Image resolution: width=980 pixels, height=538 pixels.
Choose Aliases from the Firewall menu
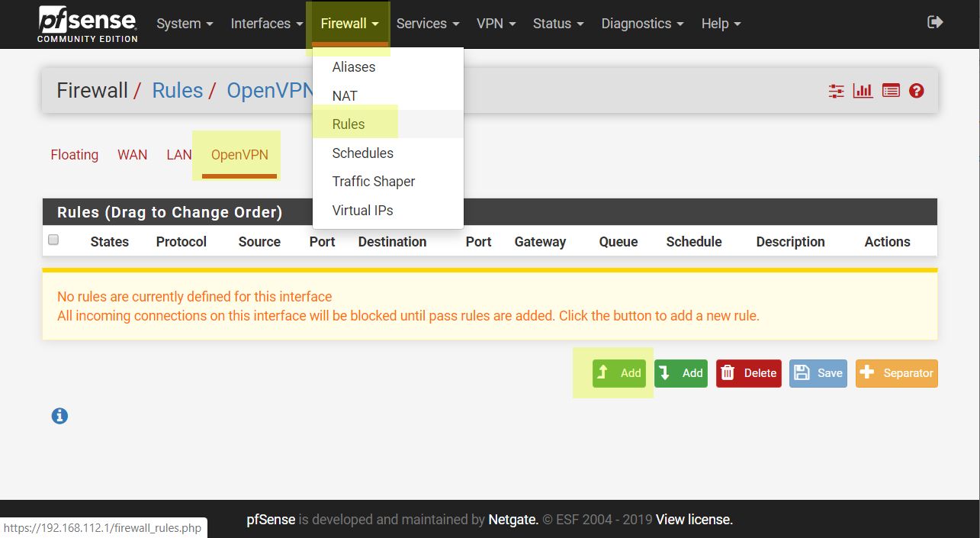[x=388, y=67]
